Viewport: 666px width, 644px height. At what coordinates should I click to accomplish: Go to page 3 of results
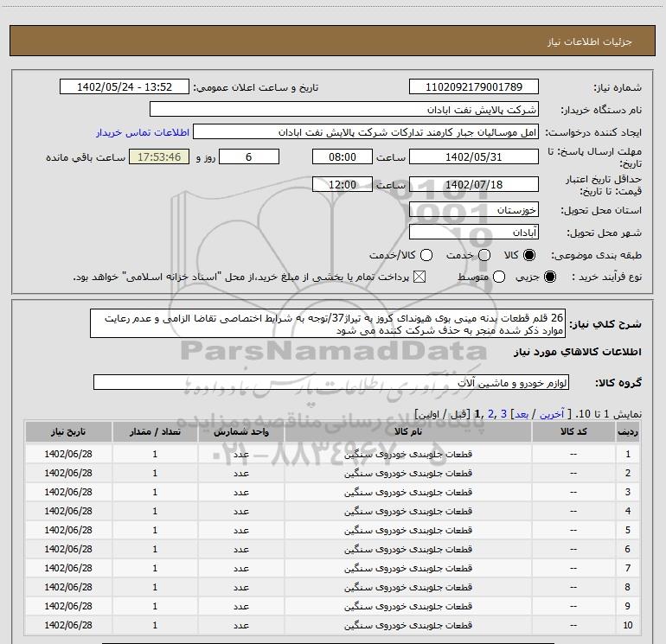pyautogui.click(x=503, y=415)
